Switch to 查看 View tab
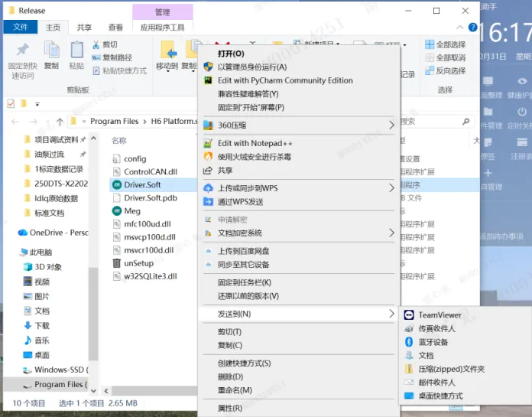This screenshot has height=417, width=532. pyautogui.click(x=115, y=28)
